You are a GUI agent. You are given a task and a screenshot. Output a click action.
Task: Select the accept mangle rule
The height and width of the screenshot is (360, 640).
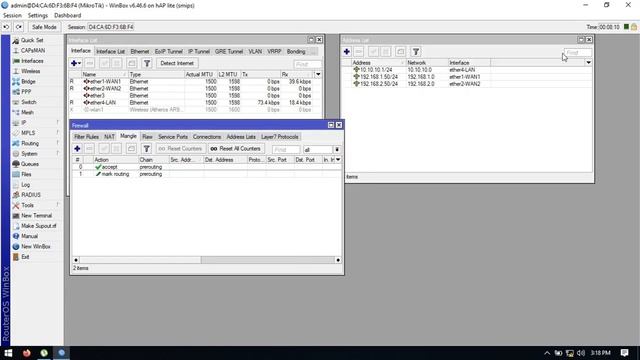pyautogui.click(x=207, y=167)
